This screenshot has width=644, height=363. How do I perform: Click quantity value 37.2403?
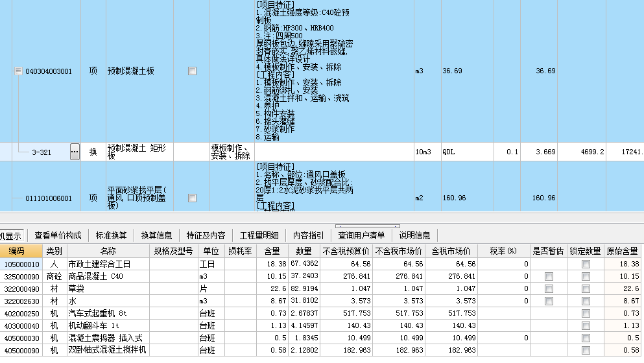pyautogui.click(x=304, y=276)
